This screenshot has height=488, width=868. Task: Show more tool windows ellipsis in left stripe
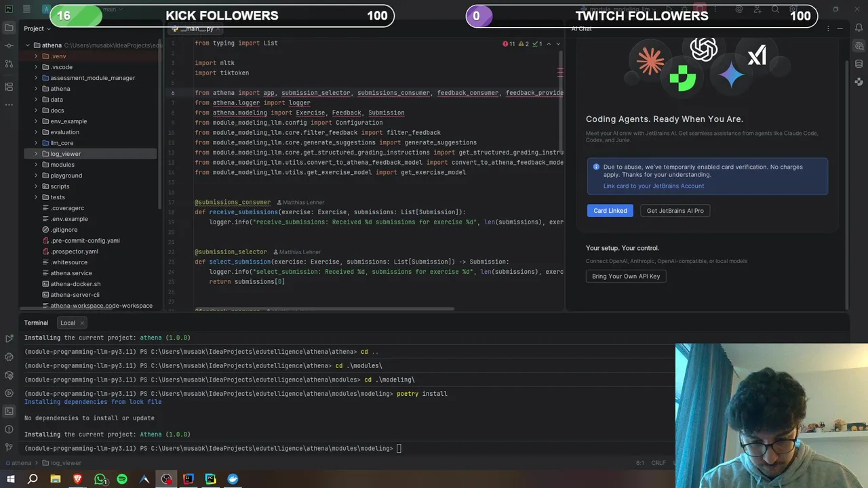click(9, 104)
